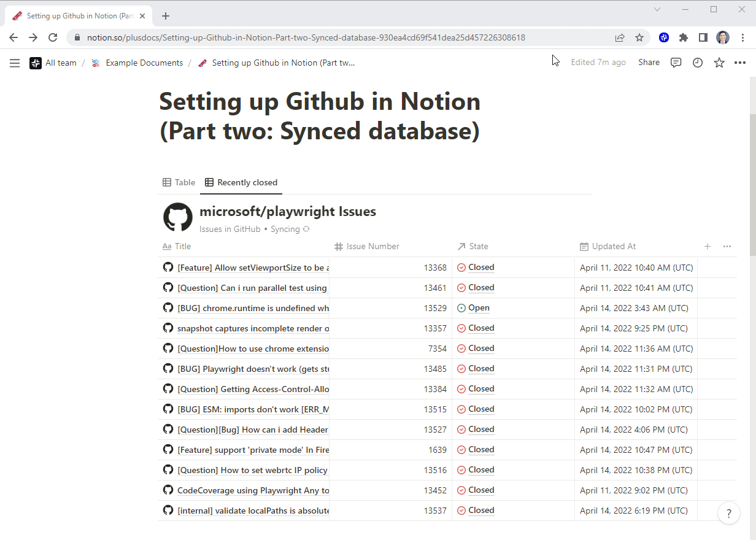Viewport: 756px width, 540px height.
Task: View site security lock icon
Action: 77,37
